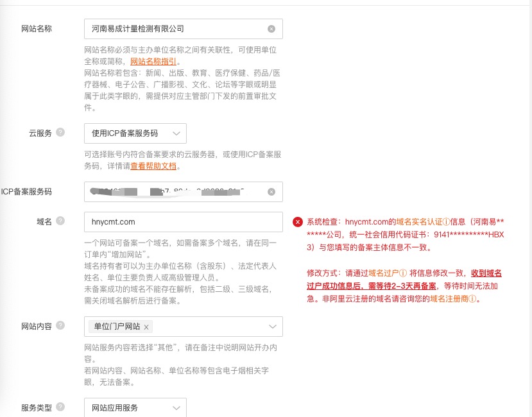This screenshot has height=417, width=532.
Task: Click the help icon next to 域名 label
Action: 60,221
